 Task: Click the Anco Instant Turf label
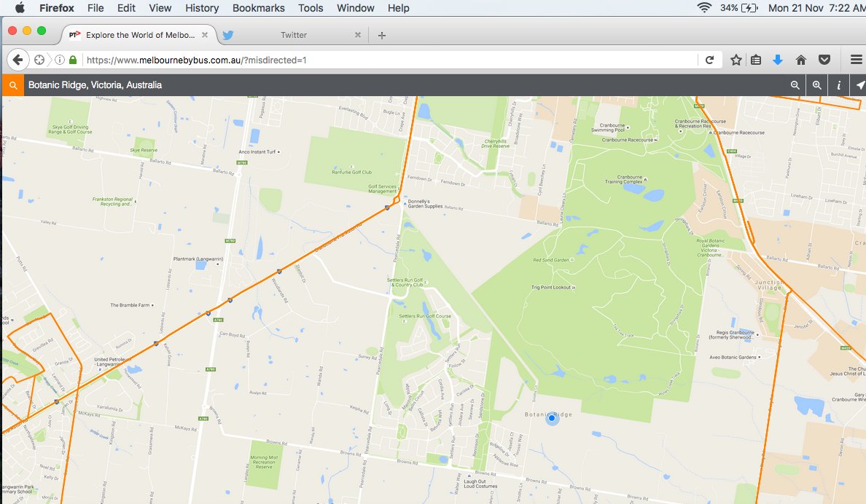click(x=257, y=151)
